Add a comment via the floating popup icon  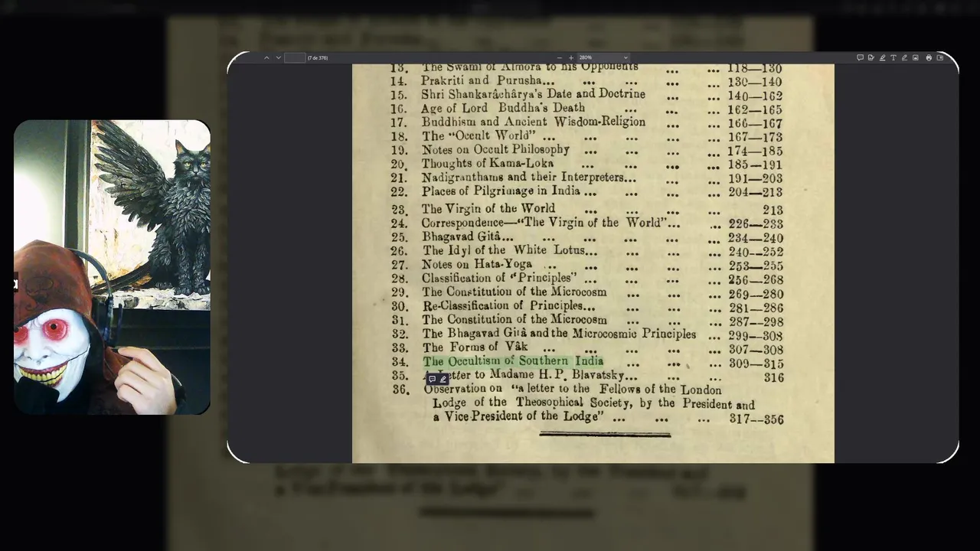click(x=432, y=379)
